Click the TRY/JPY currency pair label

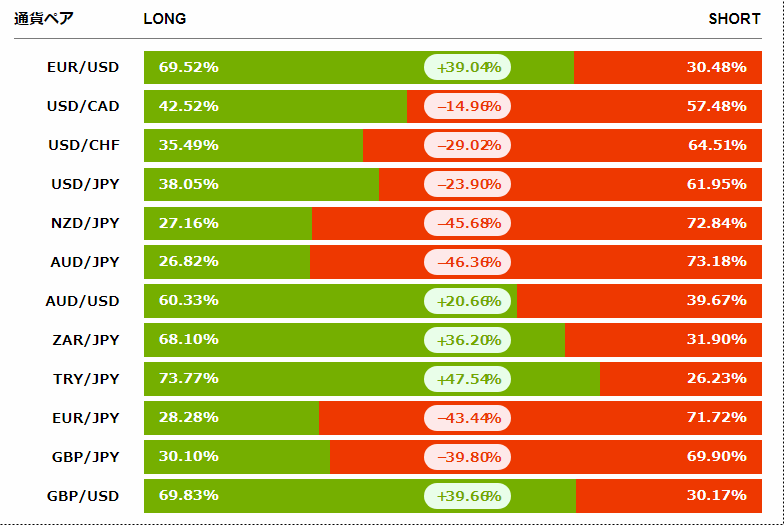86,379
